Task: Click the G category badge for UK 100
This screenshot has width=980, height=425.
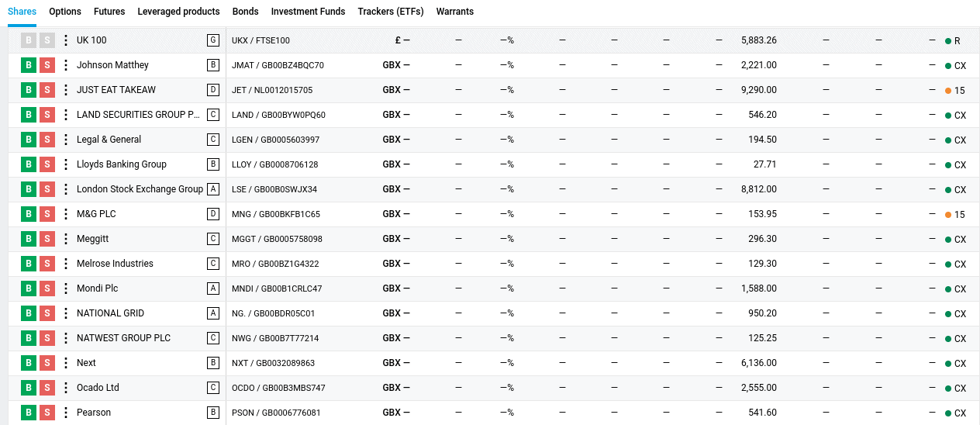Action: tap(213, 40)
